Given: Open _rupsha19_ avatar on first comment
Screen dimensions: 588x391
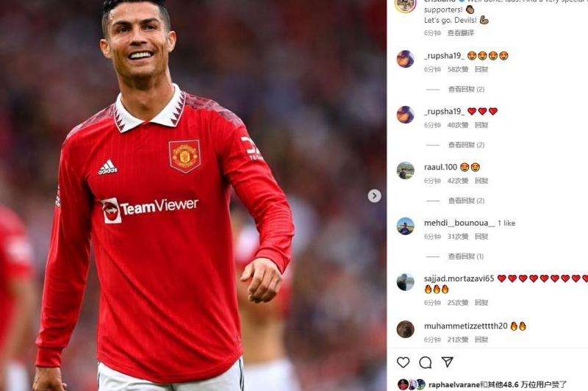Looking at the screenshot, I should tap(406, 59).
